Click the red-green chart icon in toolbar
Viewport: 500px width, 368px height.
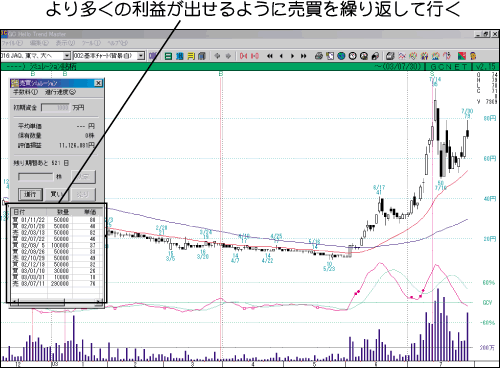tap(462, 56)
